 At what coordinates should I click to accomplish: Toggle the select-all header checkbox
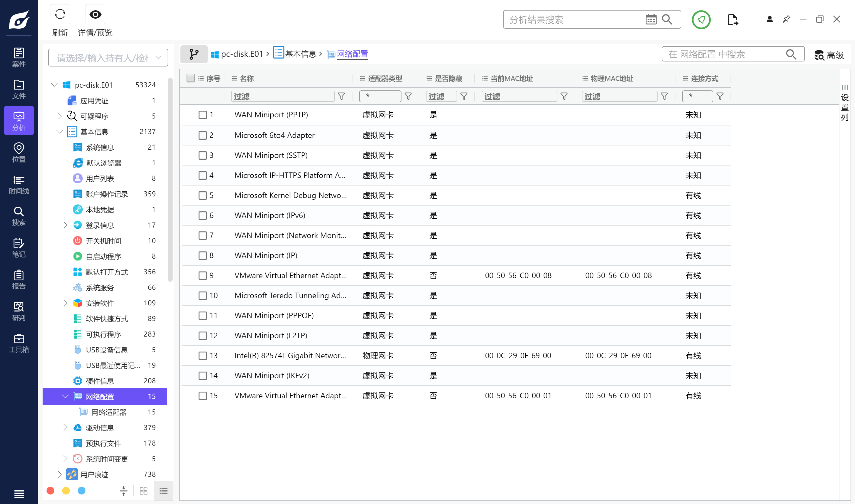click(191, 78)
